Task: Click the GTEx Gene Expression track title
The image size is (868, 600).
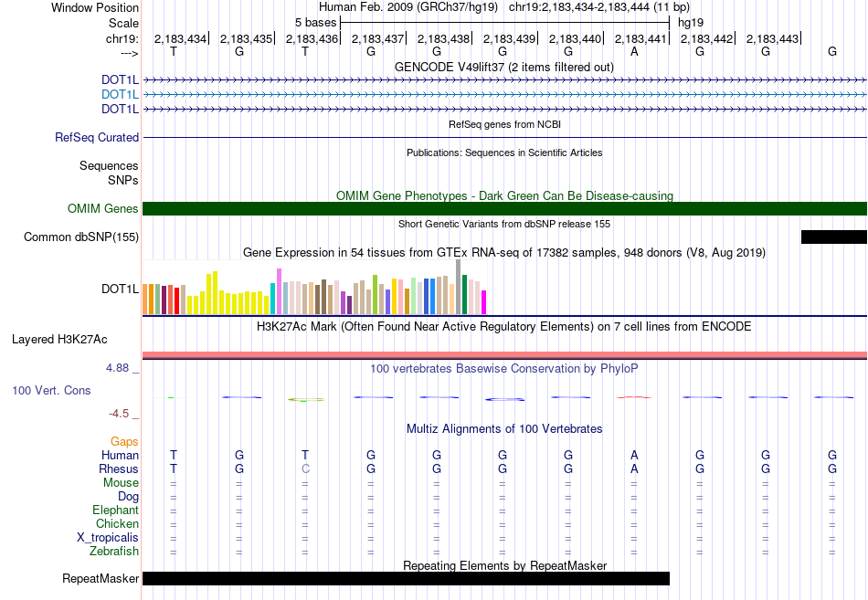Action: point(504,253)
